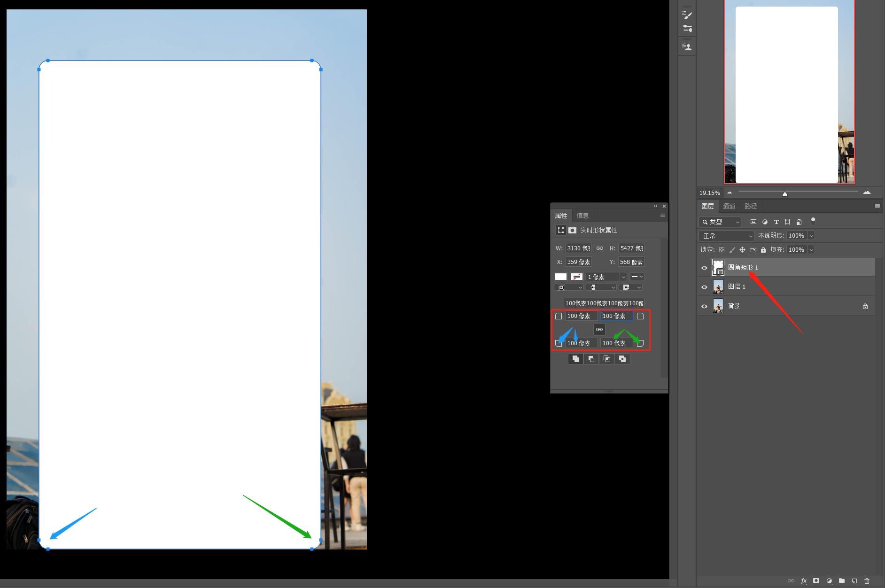This screenshot has height=588, width=885.
Task: Open the 类型 layer filter dropdown
Action: click(720, 222)
